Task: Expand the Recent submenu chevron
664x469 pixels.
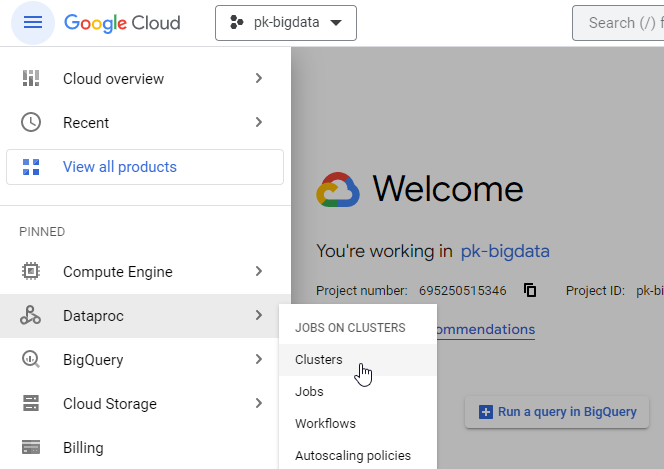Action: 259,123
